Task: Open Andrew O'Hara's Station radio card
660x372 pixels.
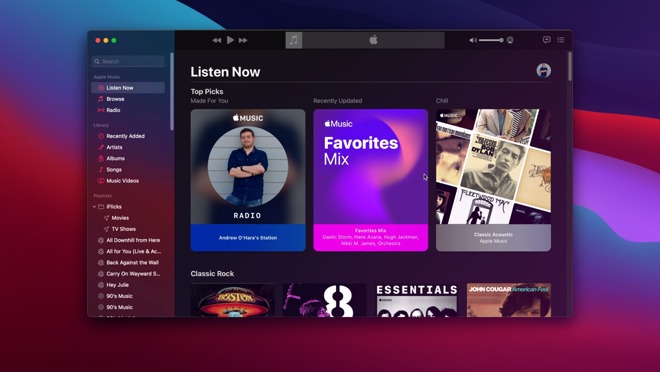Action: [x=248, y=180]
